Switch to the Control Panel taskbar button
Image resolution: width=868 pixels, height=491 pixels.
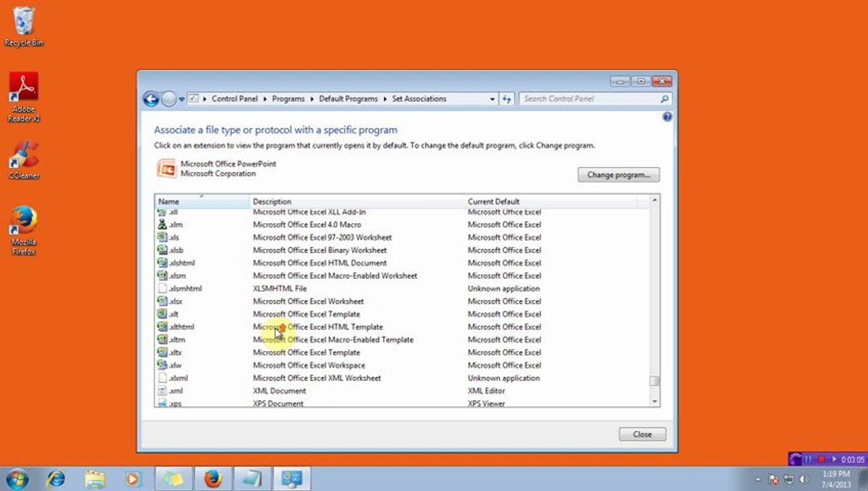(x=291, y=479)
